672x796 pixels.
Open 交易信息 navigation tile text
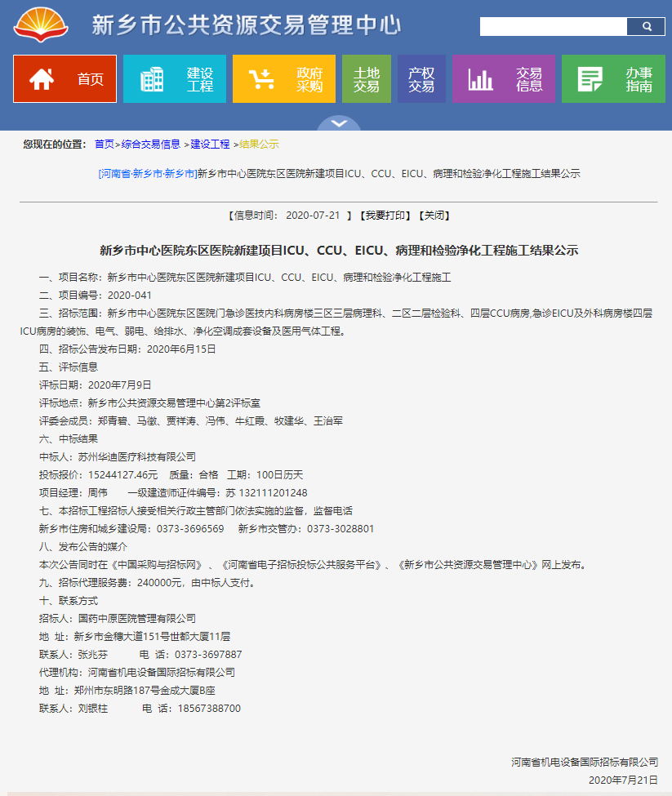tap(529, 80)
